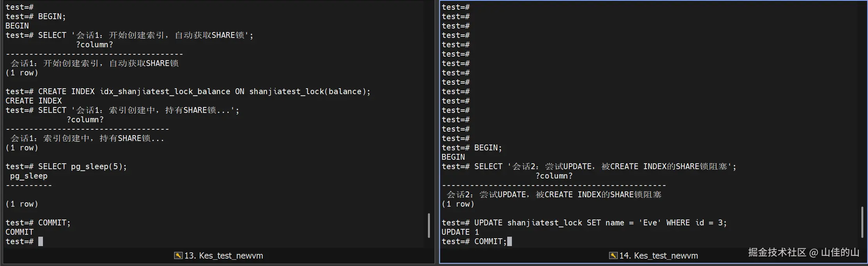Click the SELECT pg_sleep(5); command line

[82, 166]
